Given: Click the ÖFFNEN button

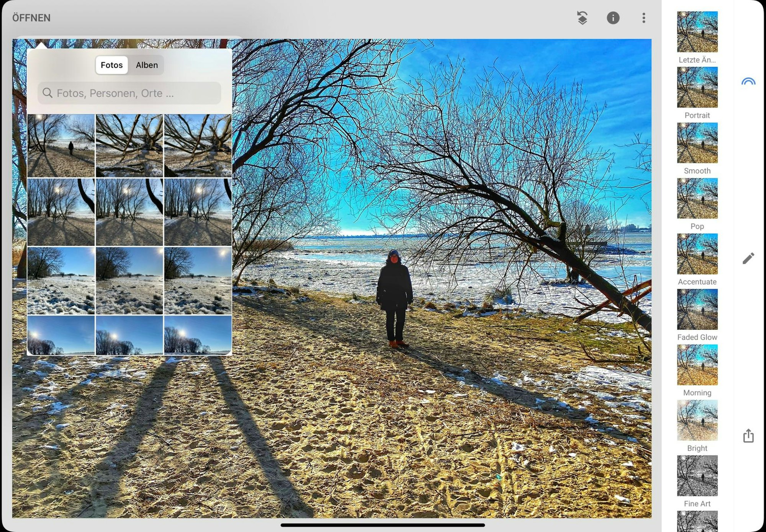Looking at the screenshot, I should pyautogui.click(x=31, y=18).
